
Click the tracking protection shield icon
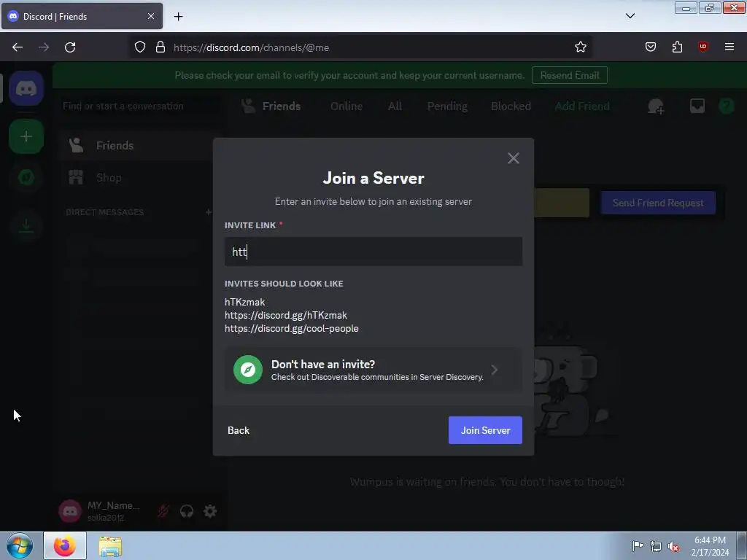pos(139,47)
